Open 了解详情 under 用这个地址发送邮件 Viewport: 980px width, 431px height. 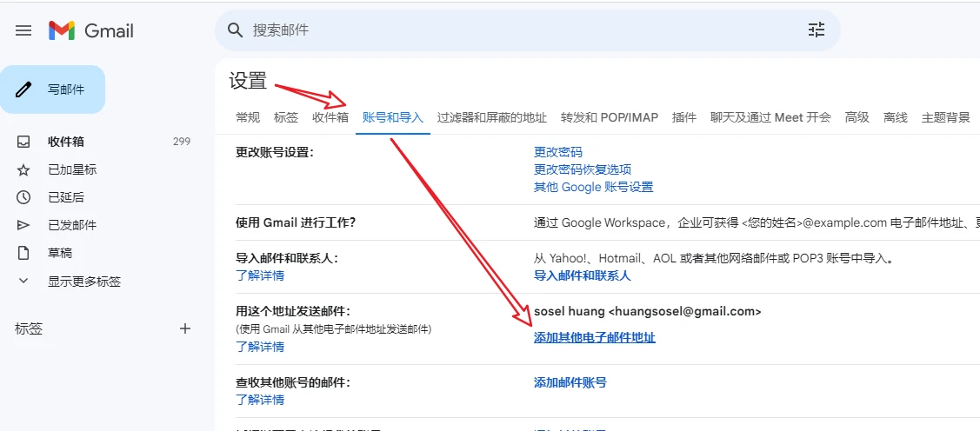coord(260,347)
